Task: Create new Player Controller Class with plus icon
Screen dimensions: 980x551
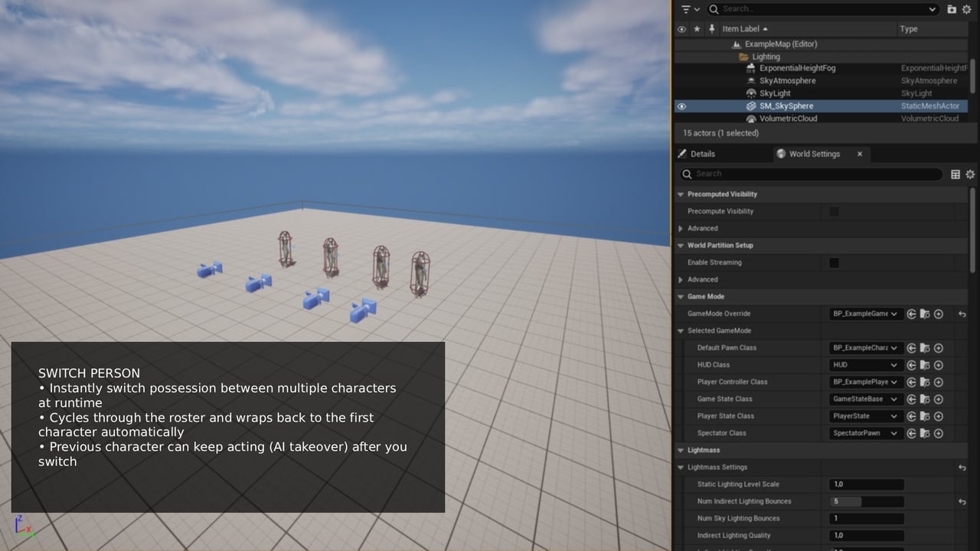Action: coord(939,382)
